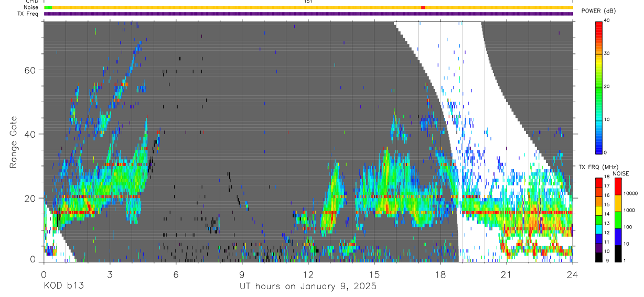The width and height of the screenshot is (644, 297).
Task: Click the '12' label on TX FRQ scale
Action: [x=607, y=233]
